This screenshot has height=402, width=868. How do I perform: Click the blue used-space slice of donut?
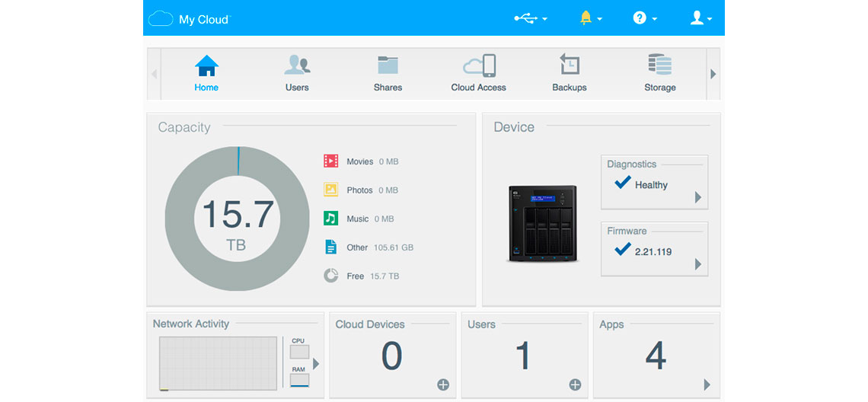click(238, 161)
